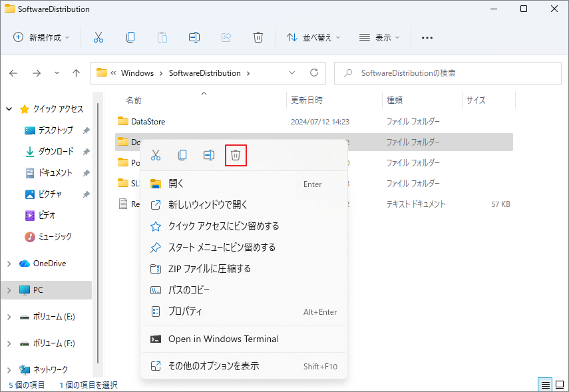Copy the selected folder with the toolbar copy icon
569x392 pixels.
click(x=130, y=37)
